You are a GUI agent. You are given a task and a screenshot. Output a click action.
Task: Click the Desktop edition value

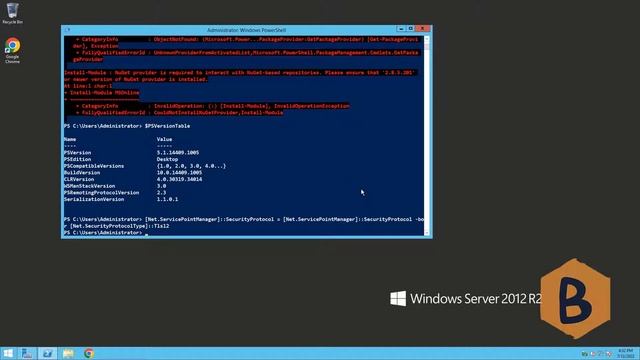tap(167, 159)
